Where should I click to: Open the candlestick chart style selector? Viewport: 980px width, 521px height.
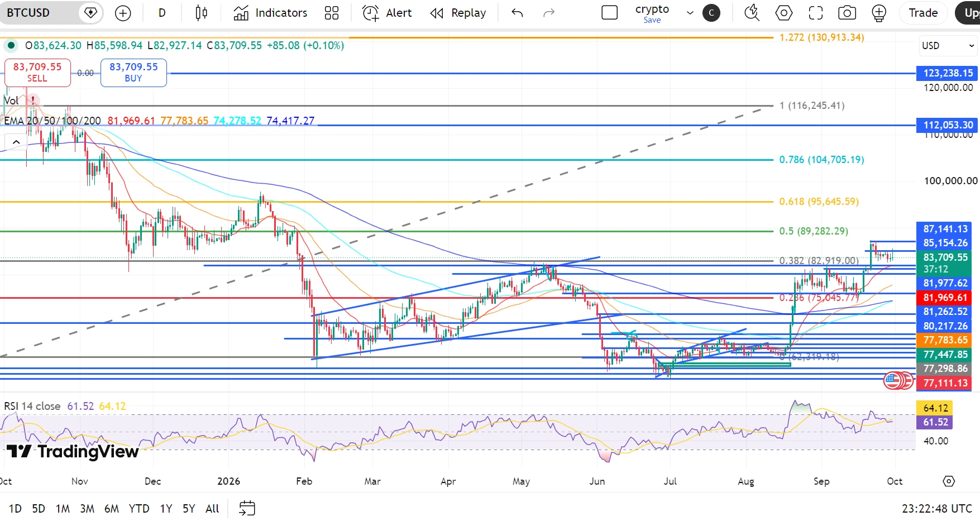pos(202,13)
